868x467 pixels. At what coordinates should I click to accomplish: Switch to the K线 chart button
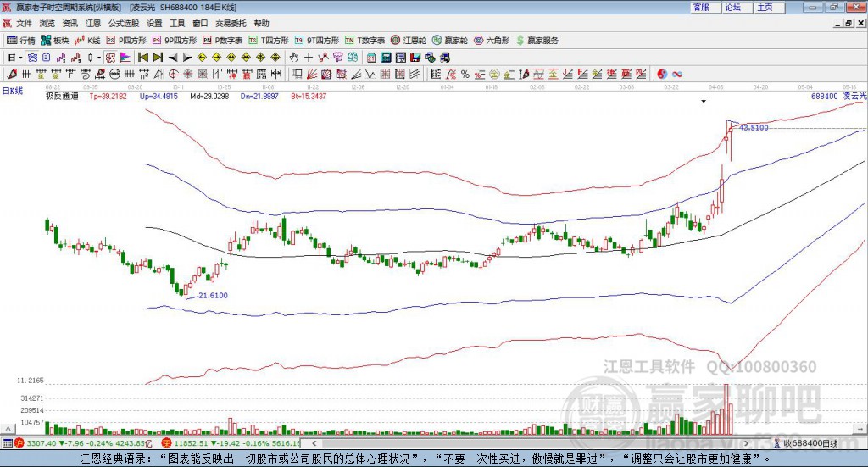tap(87, 41)
